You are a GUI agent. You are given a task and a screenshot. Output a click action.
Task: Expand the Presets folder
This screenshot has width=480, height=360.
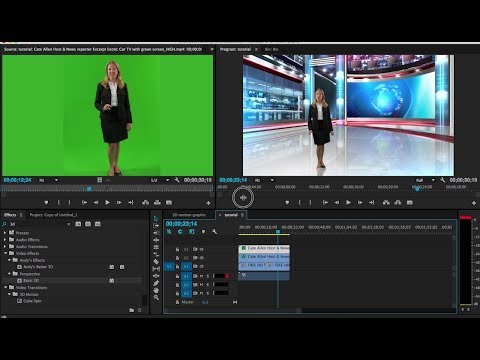pos(5,233)
